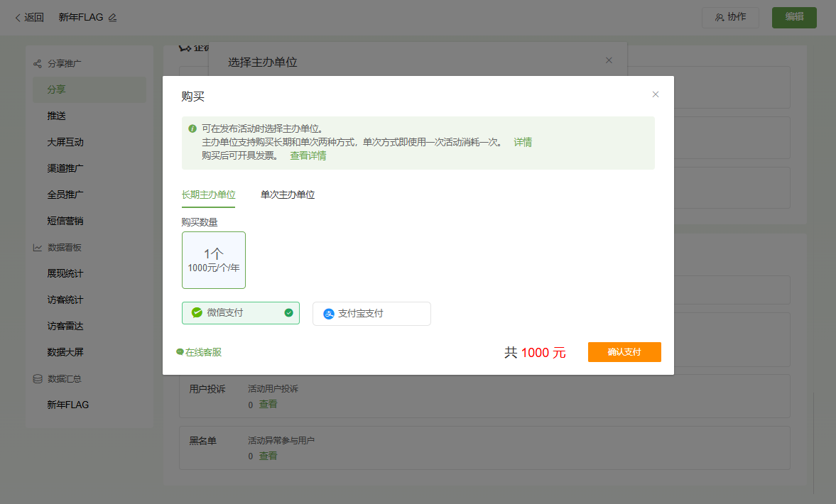
Task: Click 查看 in the 用户投诉 row
Action: pos(268,405)
